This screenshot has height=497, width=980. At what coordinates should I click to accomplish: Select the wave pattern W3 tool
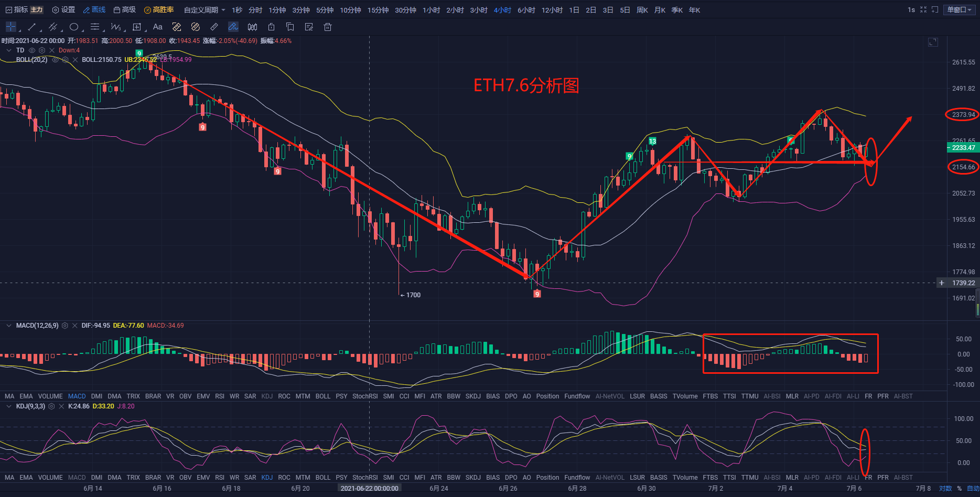point(116,27)
